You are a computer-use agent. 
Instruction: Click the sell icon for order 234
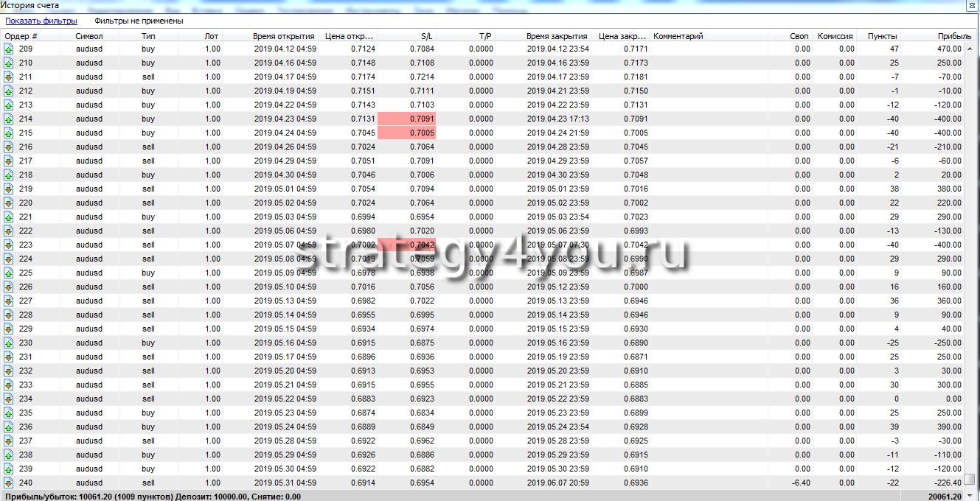click(9, 399)
